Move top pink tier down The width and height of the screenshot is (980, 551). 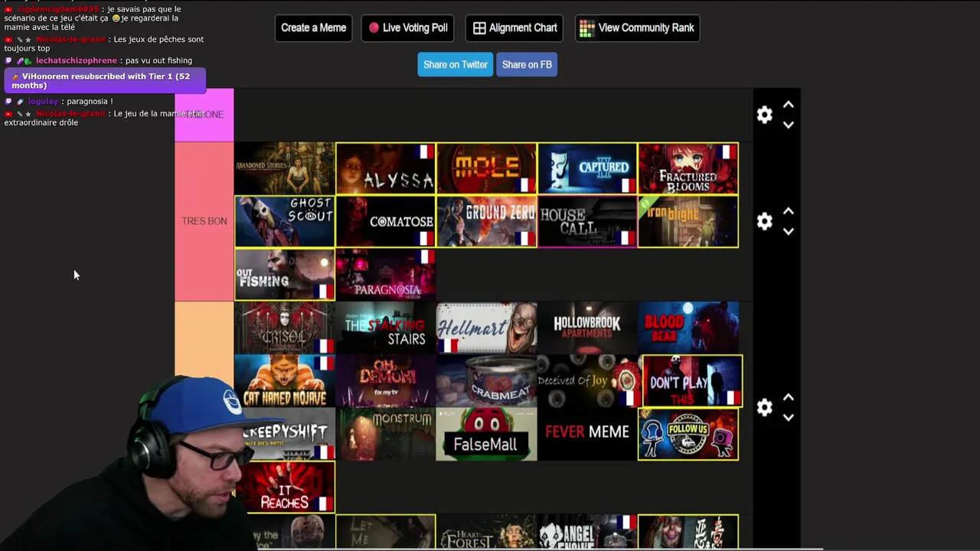[x=789, y=125]
